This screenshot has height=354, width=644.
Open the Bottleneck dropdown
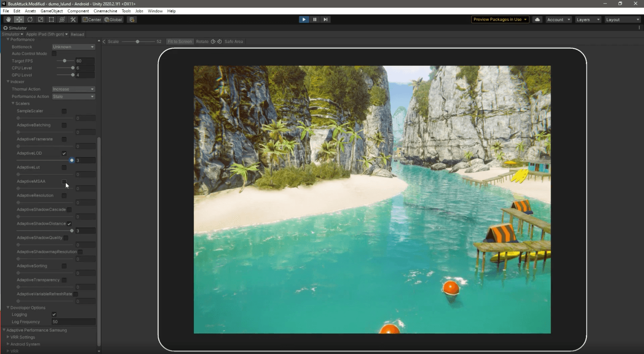(73, 47)
